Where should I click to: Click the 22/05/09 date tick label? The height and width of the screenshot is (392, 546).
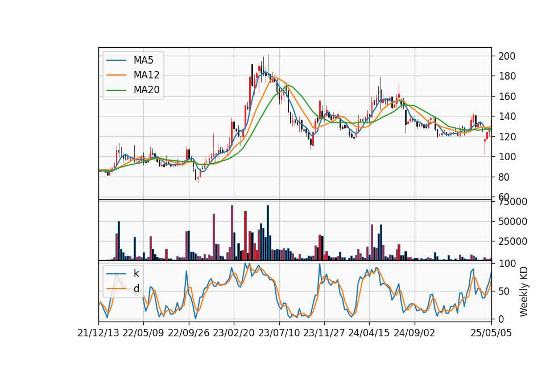143,333
